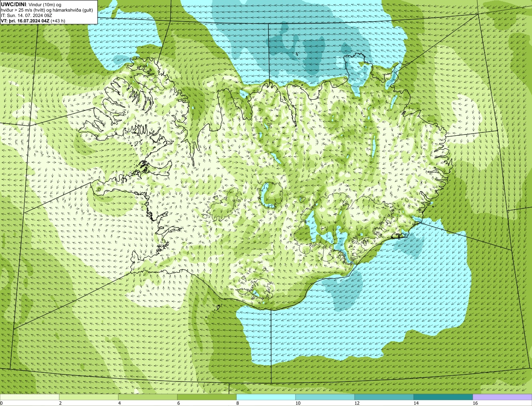The image size is (532, 406).
Task: Click the legend tick label '6'
Action: click(x=178, y=403)
